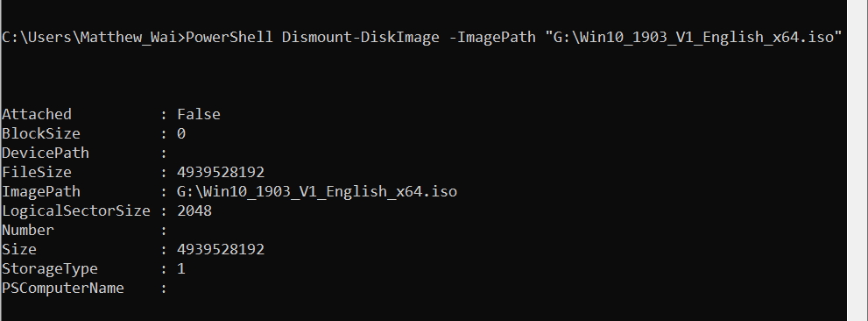Click the C:\Users\Matthew_Wai prompt text
The width and height of the screenshot is (868, 321).
[91, 37]
